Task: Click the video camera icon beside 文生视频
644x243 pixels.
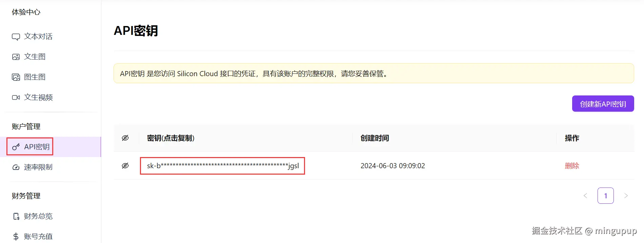Action: 16,97
